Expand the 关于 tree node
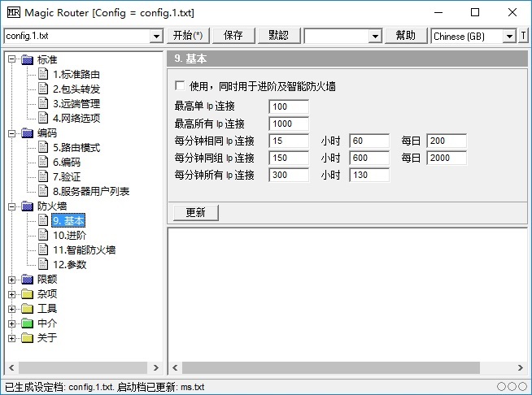Viewport: 532px width, 395px height. point(12,338)
